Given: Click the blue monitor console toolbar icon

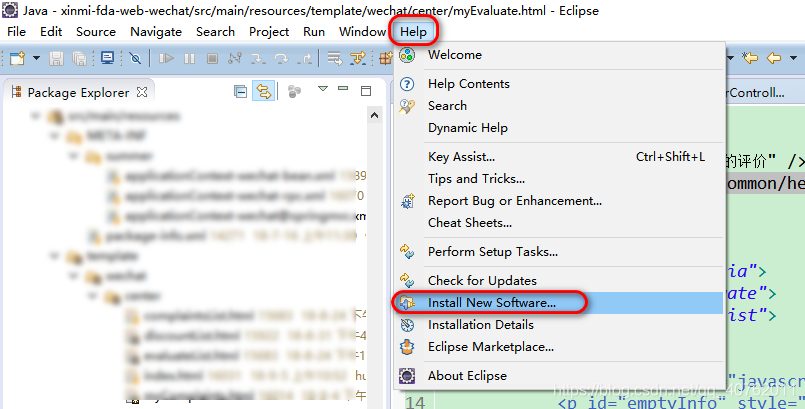Looking at the screenshot, I should (x=108, y=57).
